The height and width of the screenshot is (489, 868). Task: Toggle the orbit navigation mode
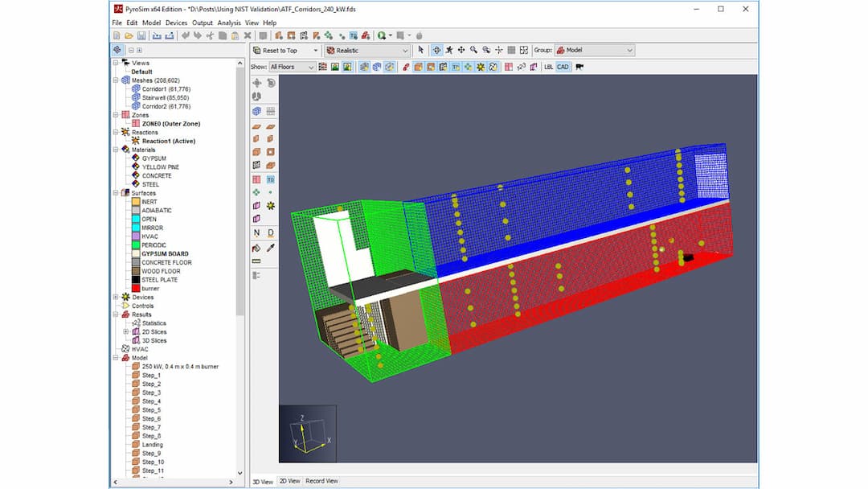(436, 50)
